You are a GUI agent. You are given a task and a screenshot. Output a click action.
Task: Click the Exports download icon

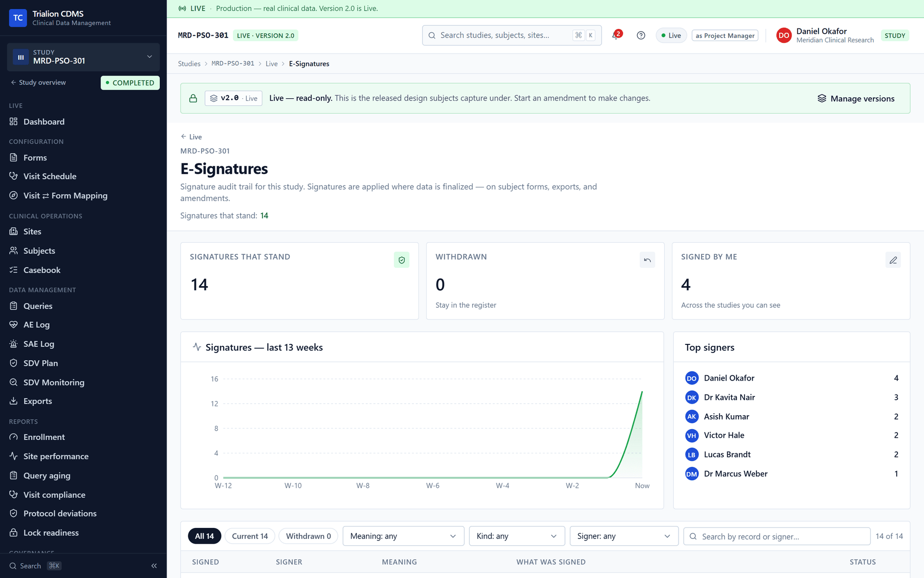pos(13,401)
